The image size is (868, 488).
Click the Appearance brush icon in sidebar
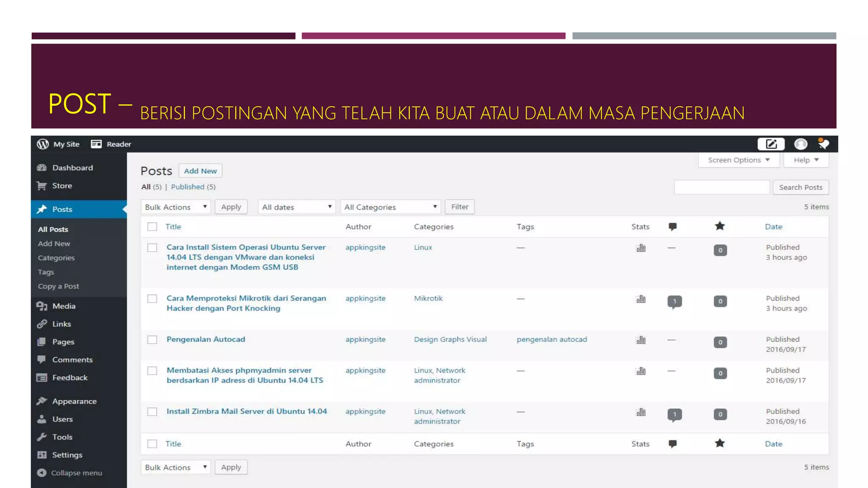[42, 401]
